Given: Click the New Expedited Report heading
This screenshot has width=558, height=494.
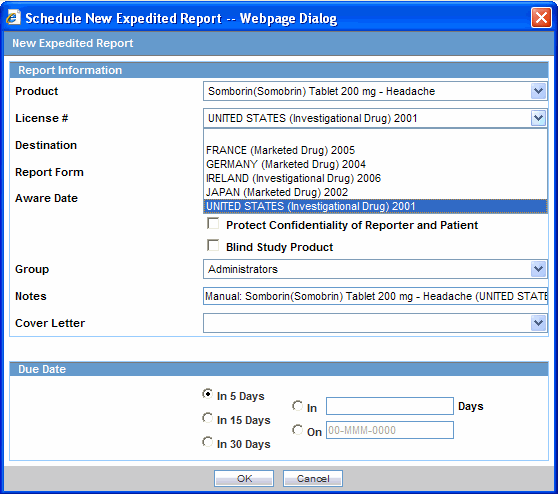Looking at the screenshot, I should click(73, 43).
